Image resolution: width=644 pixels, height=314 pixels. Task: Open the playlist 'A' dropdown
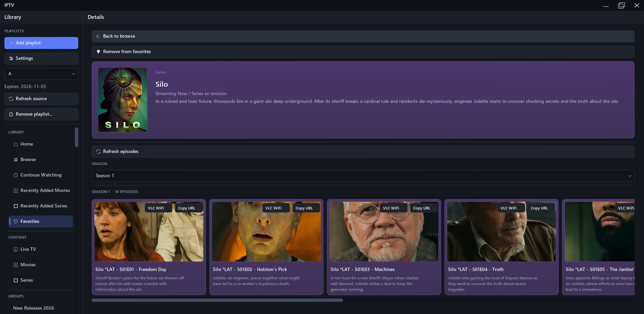[41, 74]
